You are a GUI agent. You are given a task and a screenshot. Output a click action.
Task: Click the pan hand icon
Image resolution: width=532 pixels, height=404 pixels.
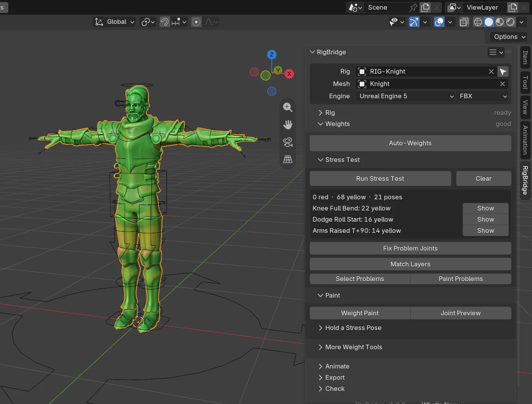[x=288, y=125]
